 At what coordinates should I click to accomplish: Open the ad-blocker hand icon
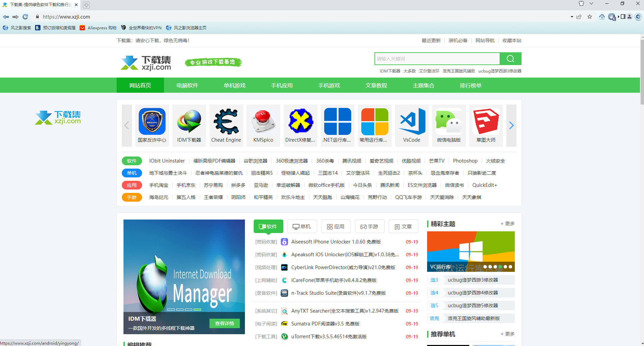click(x=612, y=17)
